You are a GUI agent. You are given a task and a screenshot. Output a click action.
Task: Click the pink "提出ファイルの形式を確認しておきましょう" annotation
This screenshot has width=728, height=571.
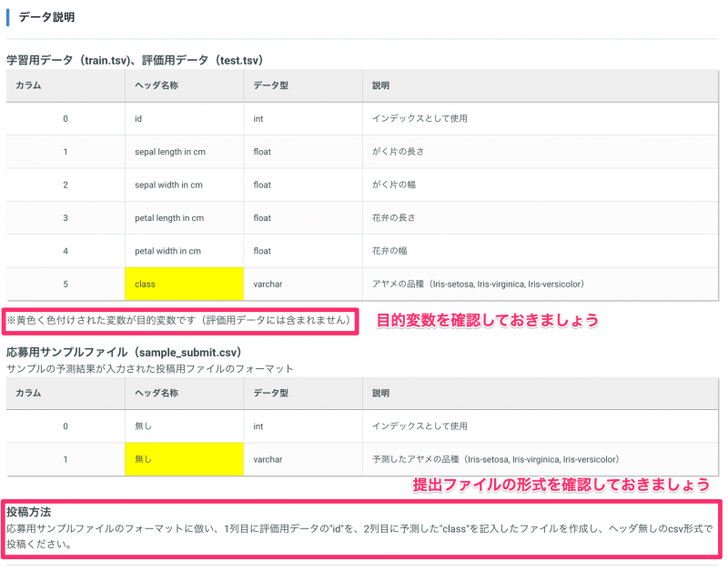click(x=561, y=484)
